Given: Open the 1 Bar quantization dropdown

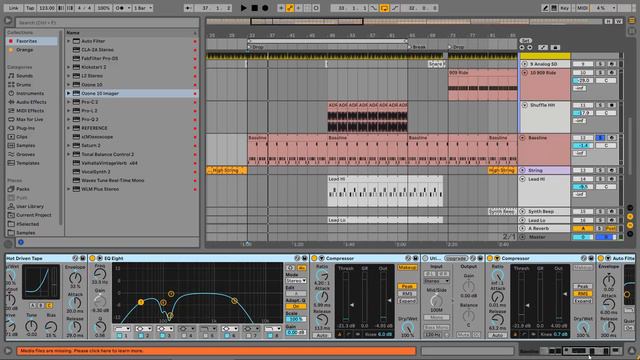Looking at the screenshot, I should (143, 8).
